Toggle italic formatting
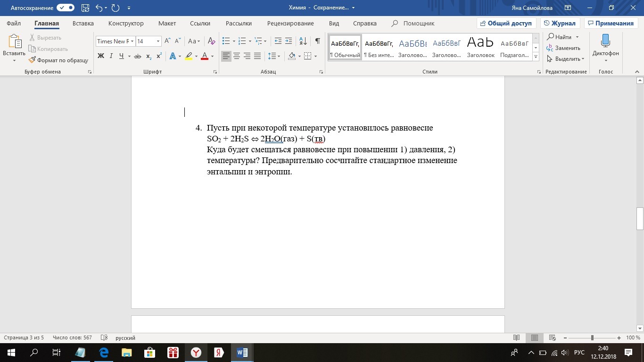Image resolution: width=644 pixels, height=362 pixels. pyautogui.click(x=111, y=56)
